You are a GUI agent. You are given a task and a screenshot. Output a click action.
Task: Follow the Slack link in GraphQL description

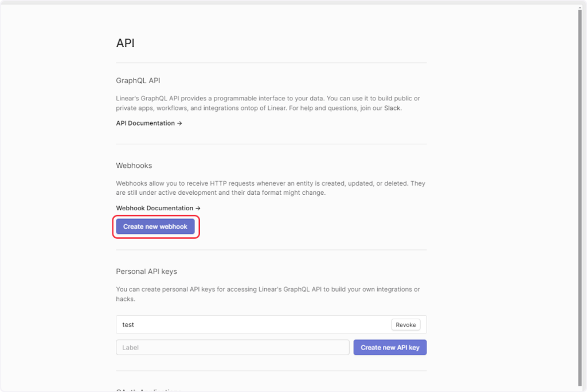[393, 108]
